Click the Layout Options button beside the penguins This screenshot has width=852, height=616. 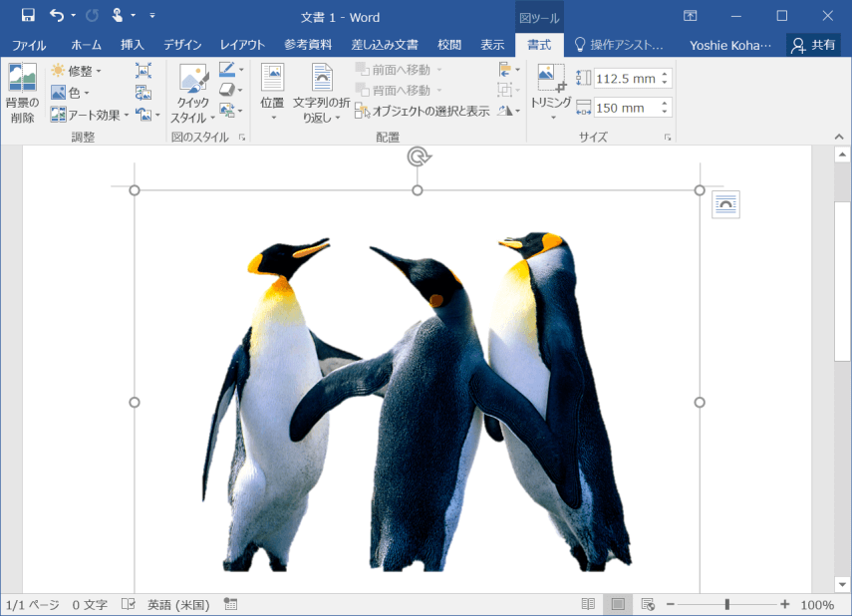coord(724,204)
